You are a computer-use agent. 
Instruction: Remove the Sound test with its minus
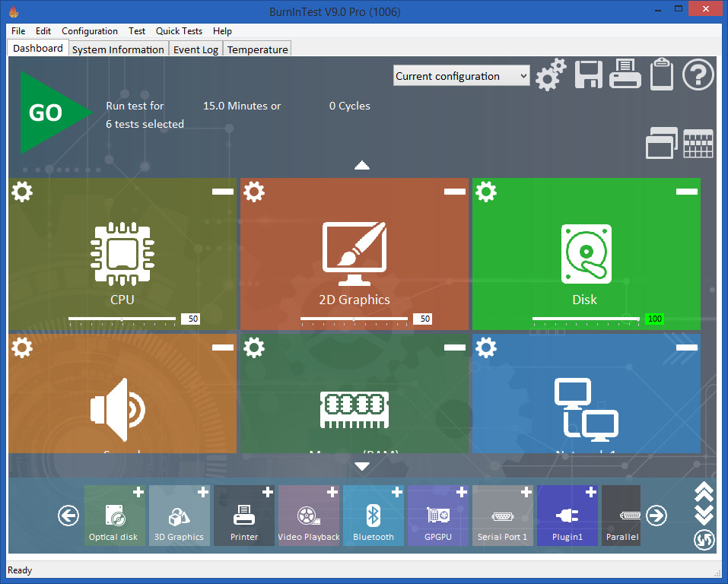click(223, 348)
